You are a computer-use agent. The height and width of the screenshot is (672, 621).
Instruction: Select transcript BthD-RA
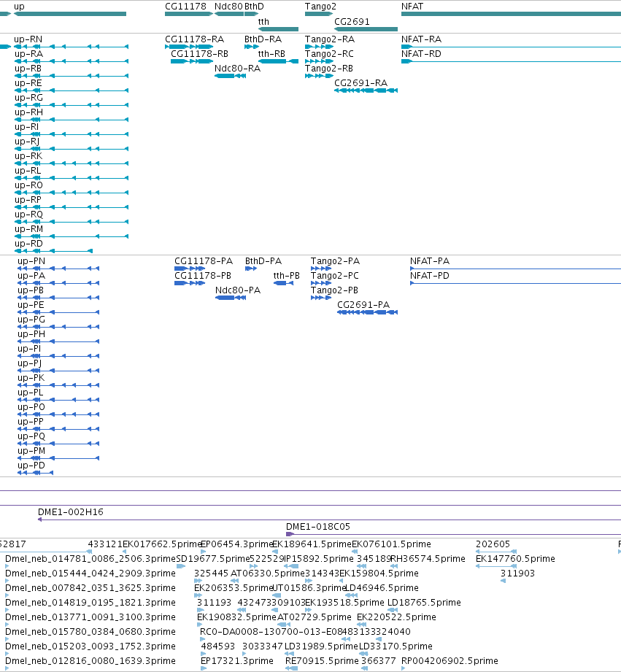(252, 47)
